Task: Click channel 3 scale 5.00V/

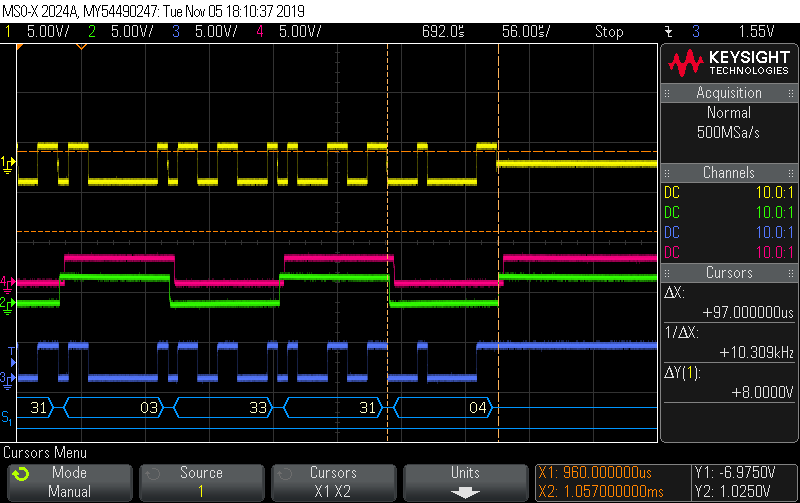Action: click(216, 32)
